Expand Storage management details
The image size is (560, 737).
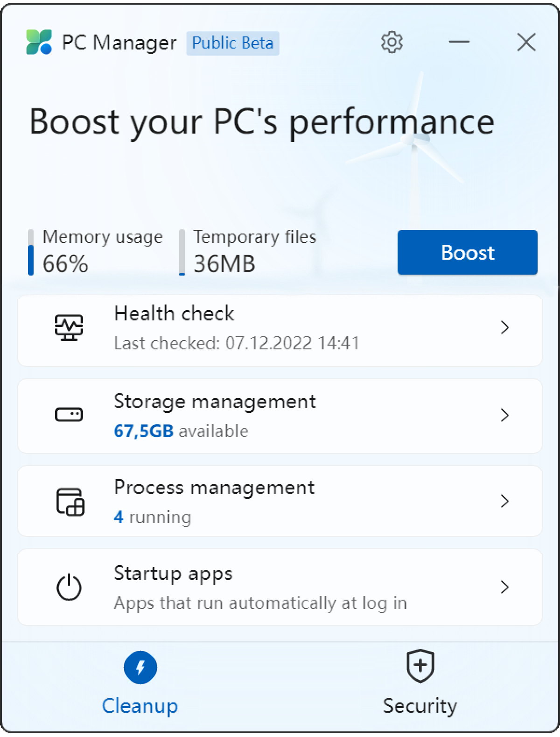point(505,415)
